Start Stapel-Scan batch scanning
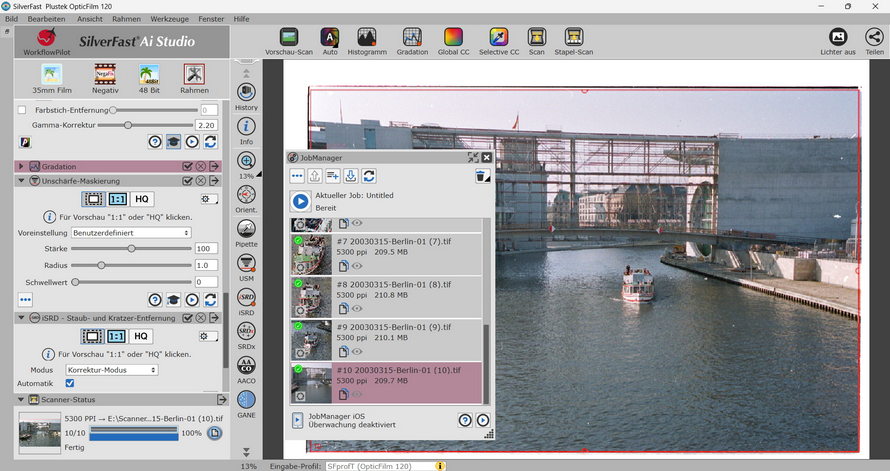The height and width of the screenshot is (471, 890). (x=574, y=38)
